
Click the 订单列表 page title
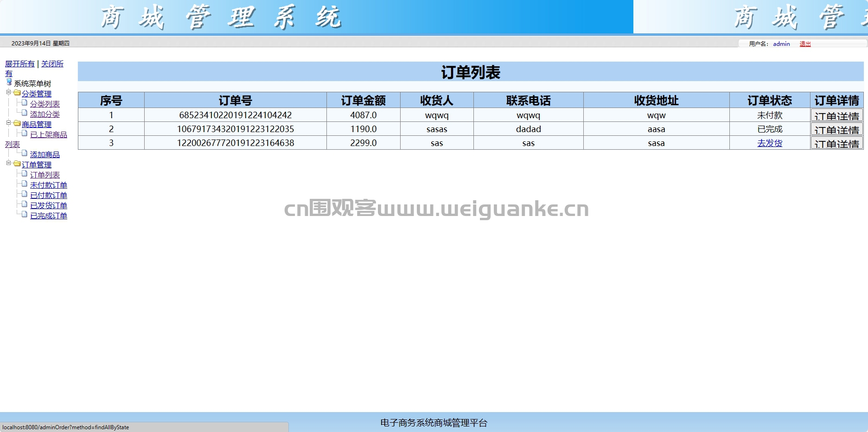(471, 72)
